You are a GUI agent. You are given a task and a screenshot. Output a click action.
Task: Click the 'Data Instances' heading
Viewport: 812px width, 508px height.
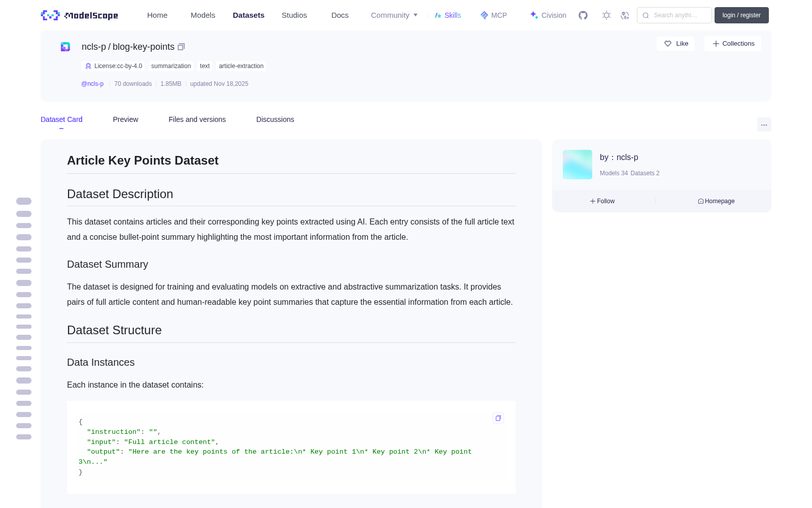(100, 362)
